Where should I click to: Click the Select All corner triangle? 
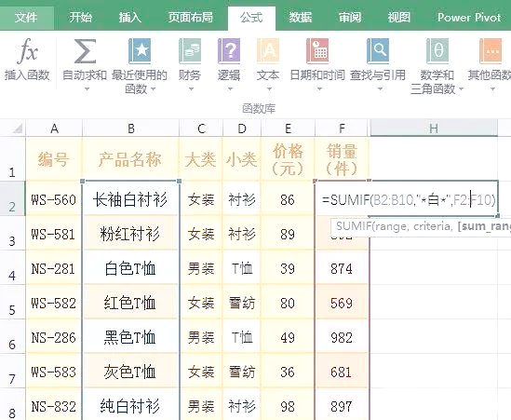tap(17, 129)
